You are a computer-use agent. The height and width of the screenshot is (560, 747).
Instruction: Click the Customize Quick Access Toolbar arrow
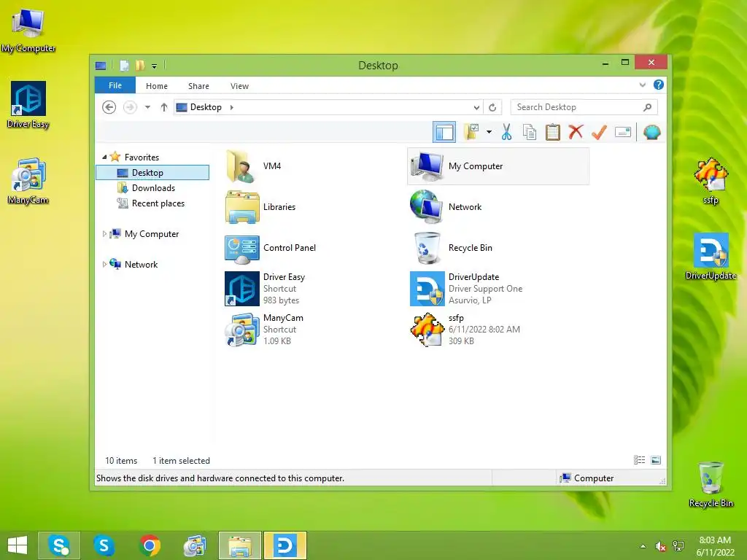click(x=155, y=66)
